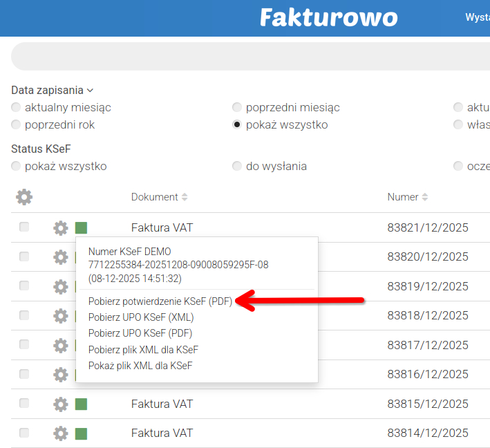Click the Fakturowo logo
Viewport: 490px width, 448px height.
coord(329,17)
